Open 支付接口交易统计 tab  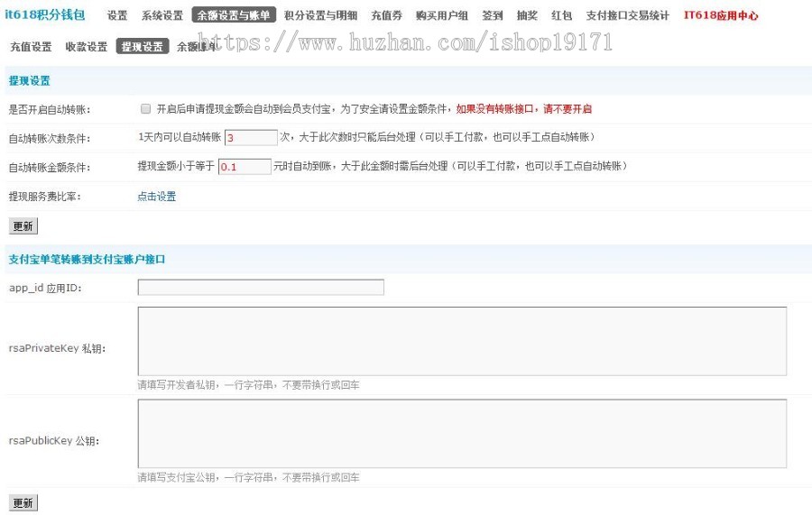coord(628,15)
